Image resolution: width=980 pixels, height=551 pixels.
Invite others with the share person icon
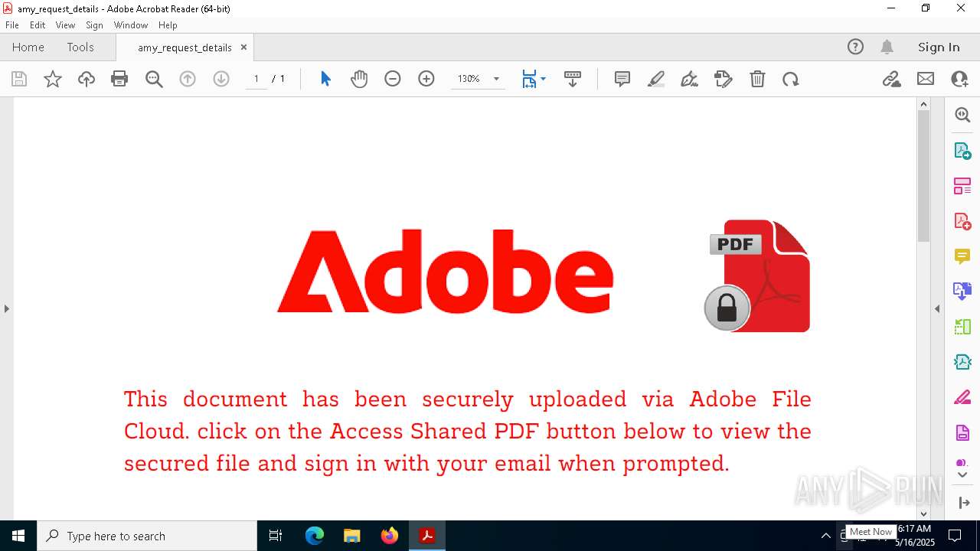[959, 79]
